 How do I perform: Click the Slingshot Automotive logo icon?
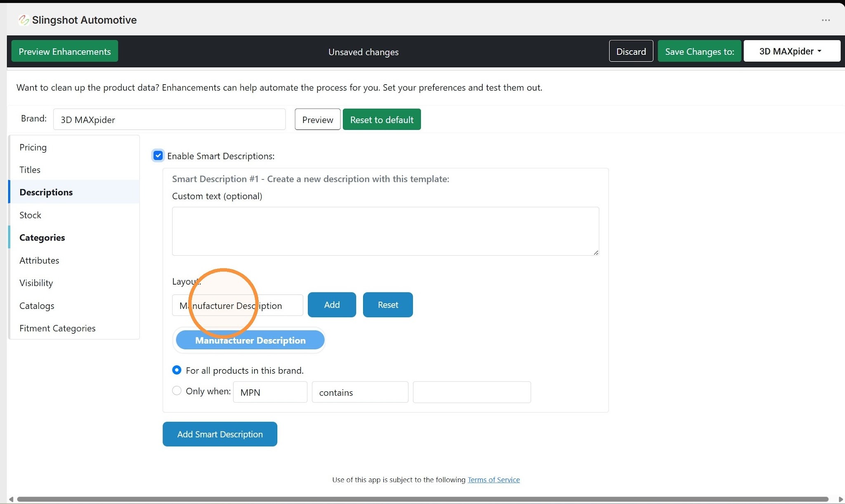[x=24, y=20]
